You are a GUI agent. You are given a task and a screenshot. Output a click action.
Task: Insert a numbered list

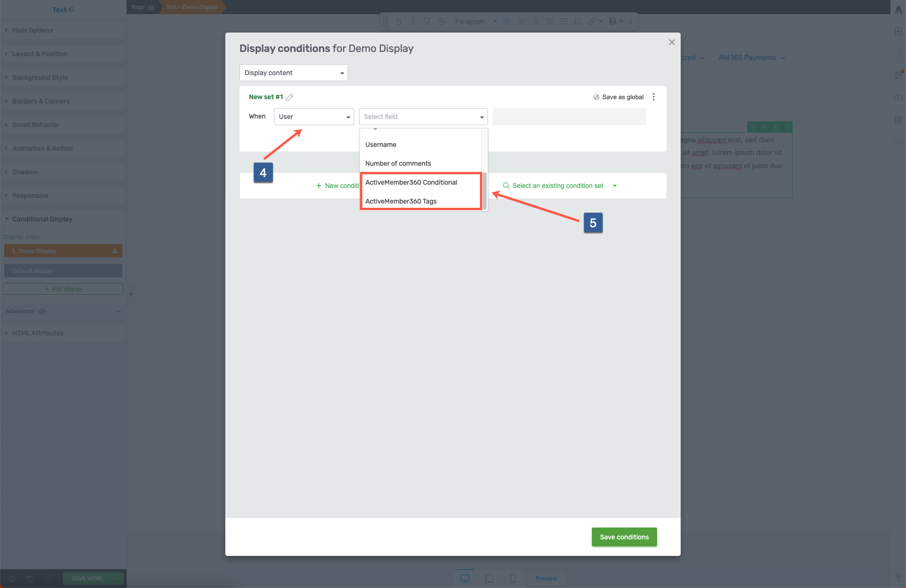(x=577, y=21)
